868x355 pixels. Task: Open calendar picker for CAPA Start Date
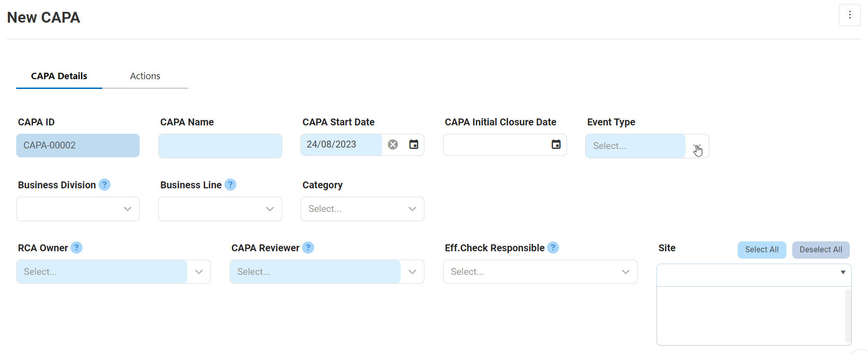(x=414, y=145)
